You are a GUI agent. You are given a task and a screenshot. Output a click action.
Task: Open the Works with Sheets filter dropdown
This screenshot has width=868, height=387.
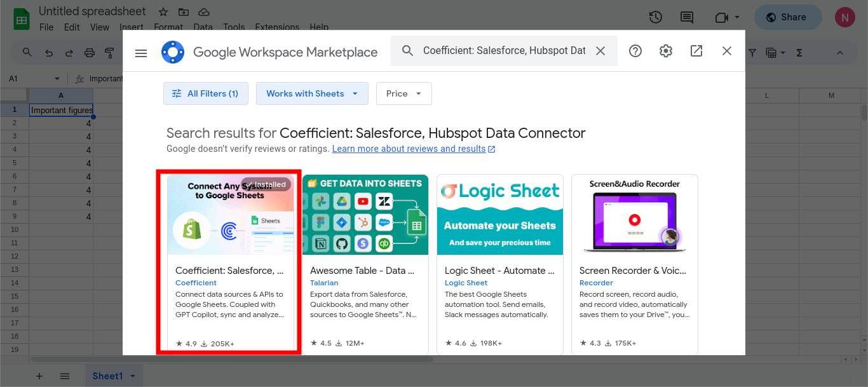(311, 93)
